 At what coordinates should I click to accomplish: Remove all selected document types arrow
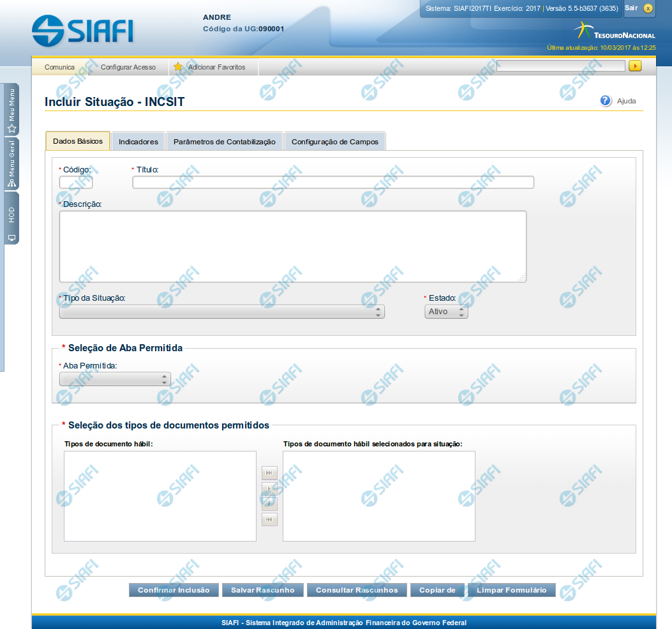[269, 519]
